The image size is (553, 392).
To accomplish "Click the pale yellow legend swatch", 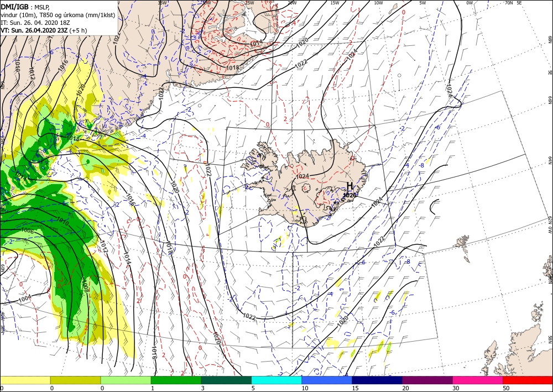I will point(25,380).
